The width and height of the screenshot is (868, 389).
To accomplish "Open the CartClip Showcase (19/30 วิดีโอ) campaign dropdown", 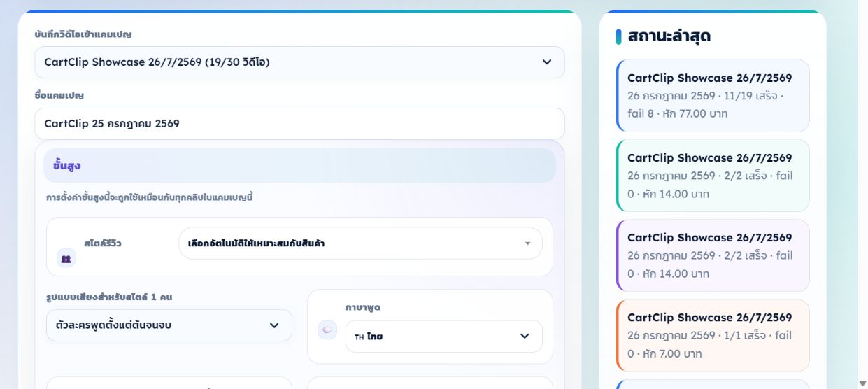I will tap(299, 62).
